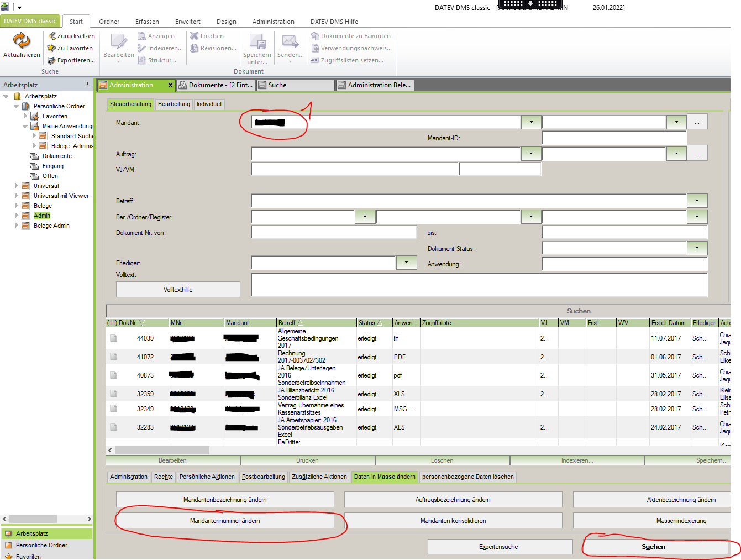Click the Anzeigen ribbon command

156,36
